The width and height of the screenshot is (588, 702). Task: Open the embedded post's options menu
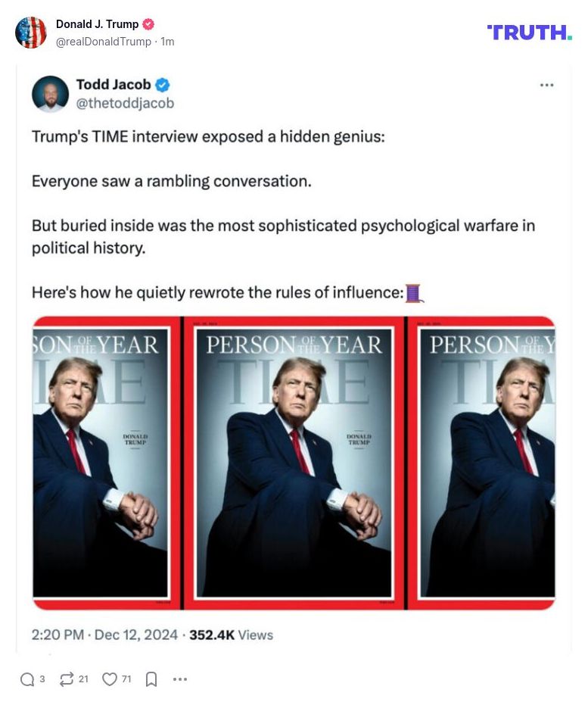546,86
